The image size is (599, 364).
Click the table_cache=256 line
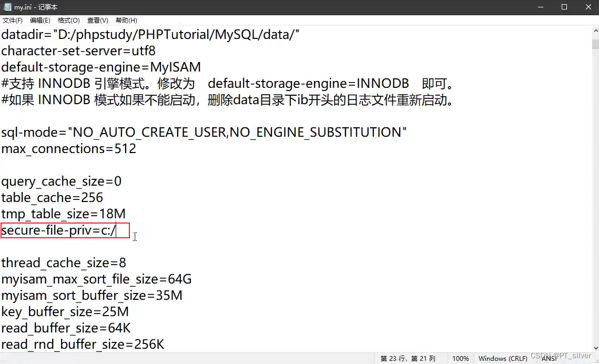tap(52, 197)
